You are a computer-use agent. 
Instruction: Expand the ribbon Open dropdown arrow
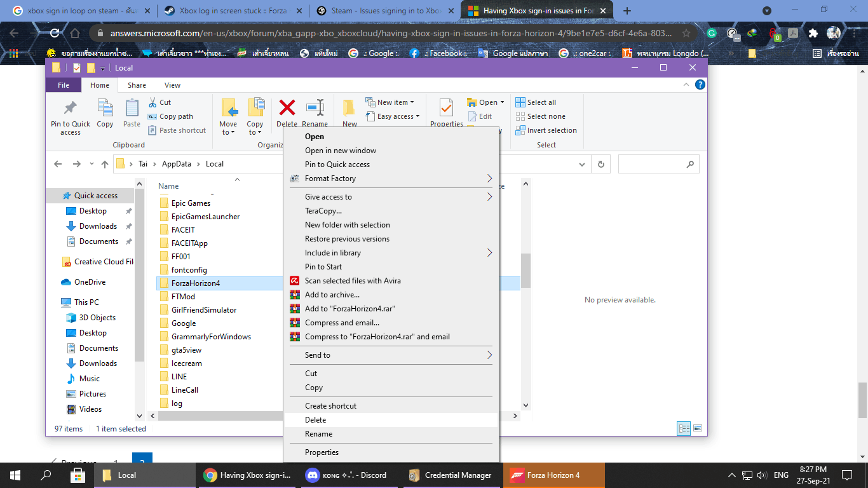coord(502,102)
